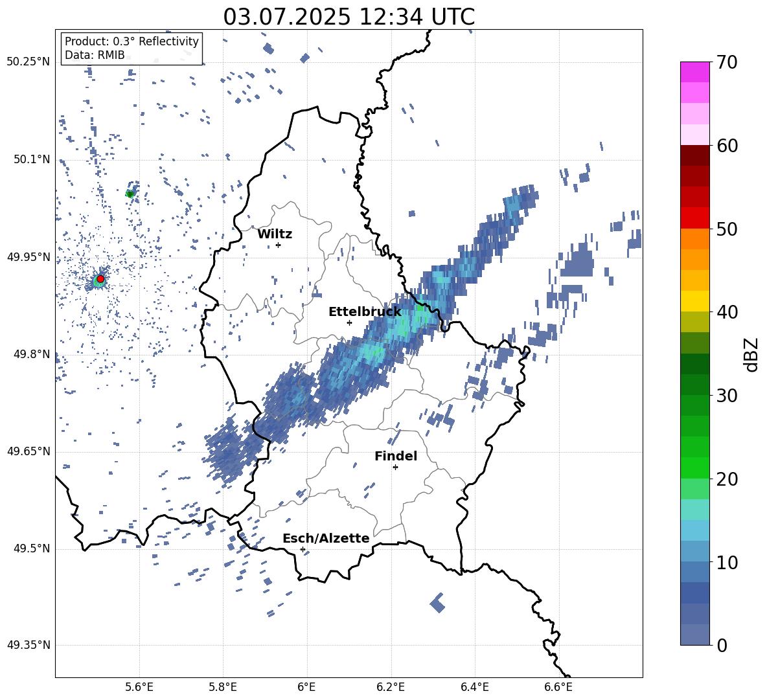Click the Ettelbruck station cross marker

[349, 322]
